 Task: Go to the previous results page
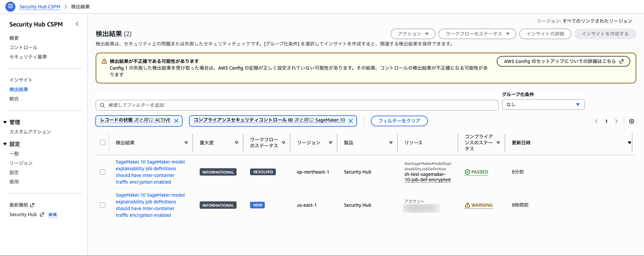tap(596, 121)
